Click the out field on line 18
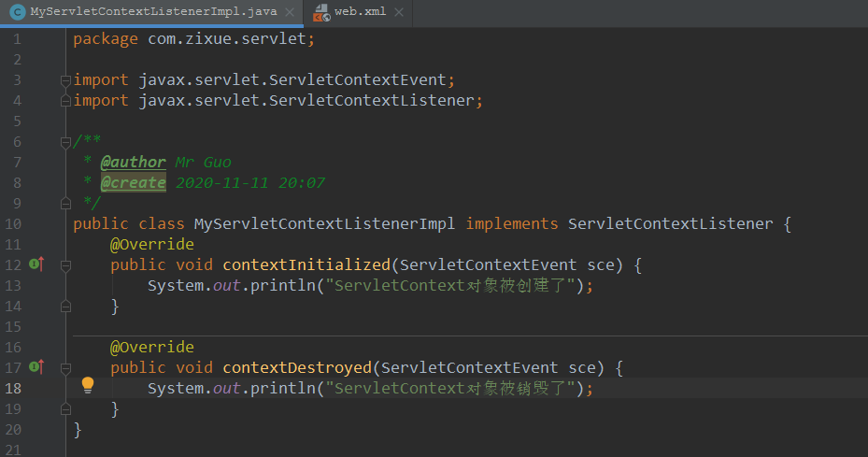Image resolution: width=868 pixels, height=457 pixels. (x=227, y=389)
